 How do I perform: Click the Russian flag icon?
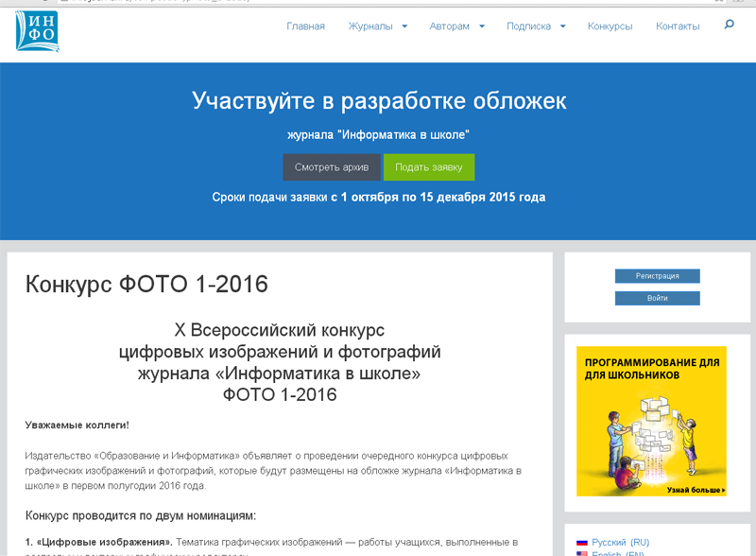pyautogui.click(x=582, y=543)
